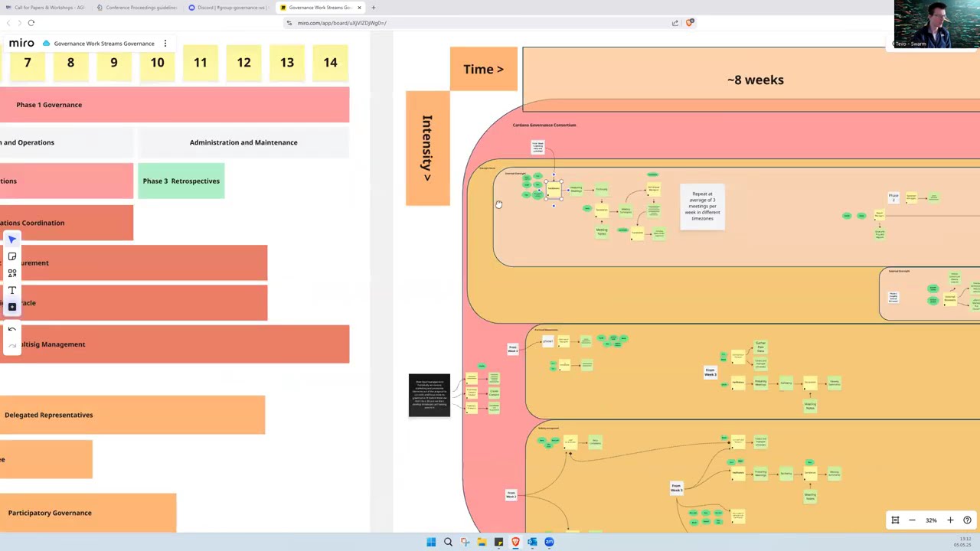Open Windows taskbar search
The image size is (980, 551).
(448, 542)
